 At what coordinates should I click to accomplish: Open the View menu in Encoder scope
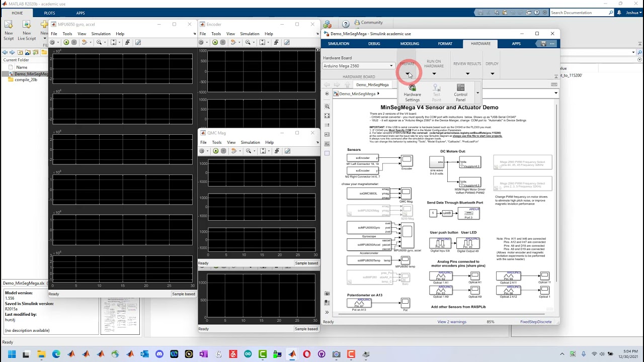tap(230, 34)
